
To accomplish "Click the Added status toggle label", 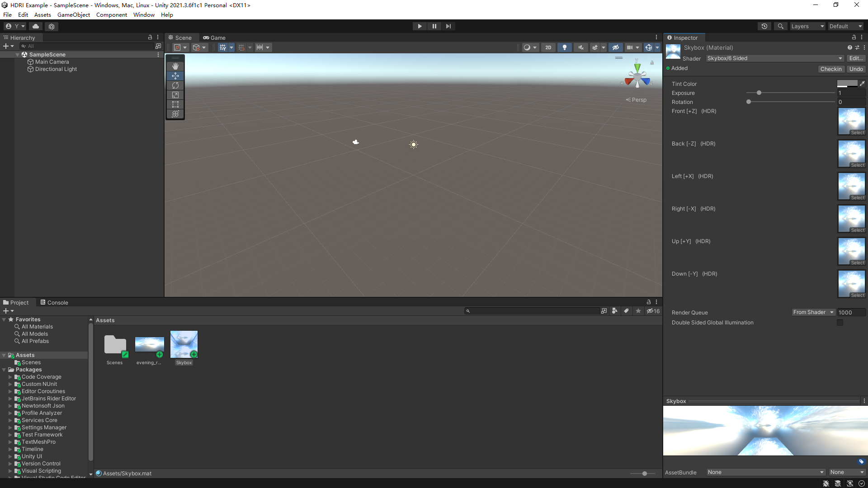I will point(679,68).
